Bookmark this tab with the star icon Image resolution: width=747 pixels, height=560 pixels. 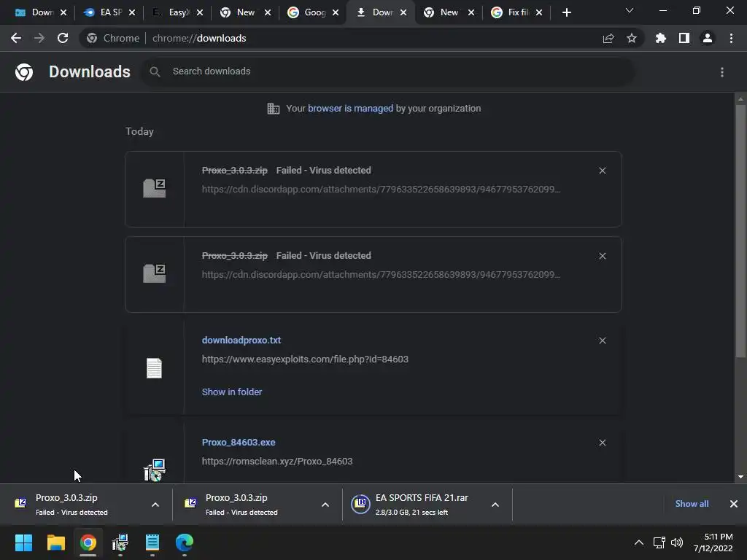point(632,38)
